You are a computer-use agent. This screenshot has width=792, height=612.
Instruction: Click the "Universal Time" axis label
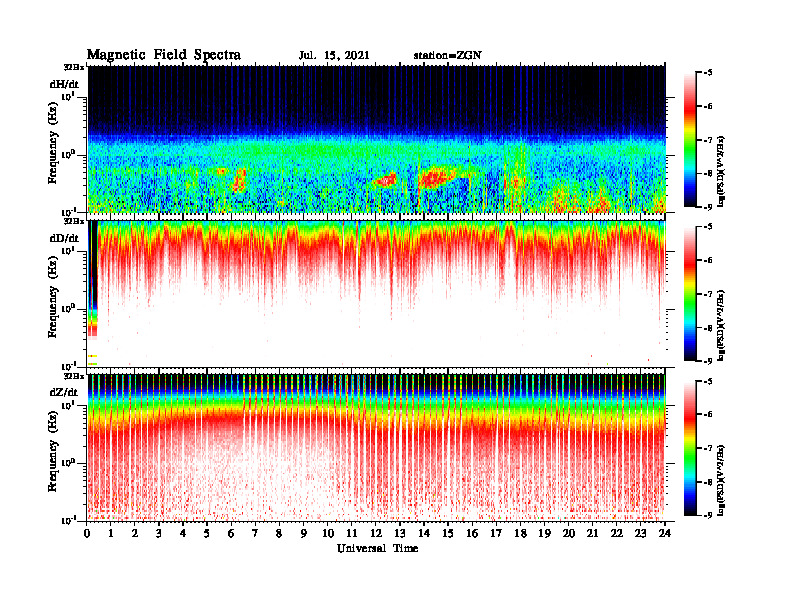tap(378, 548)
